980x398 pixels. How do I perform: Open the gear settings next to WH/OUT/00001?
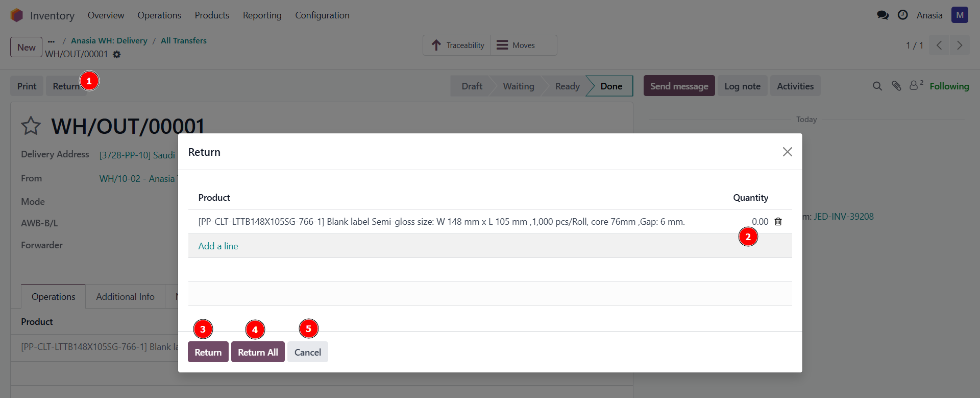117,54
